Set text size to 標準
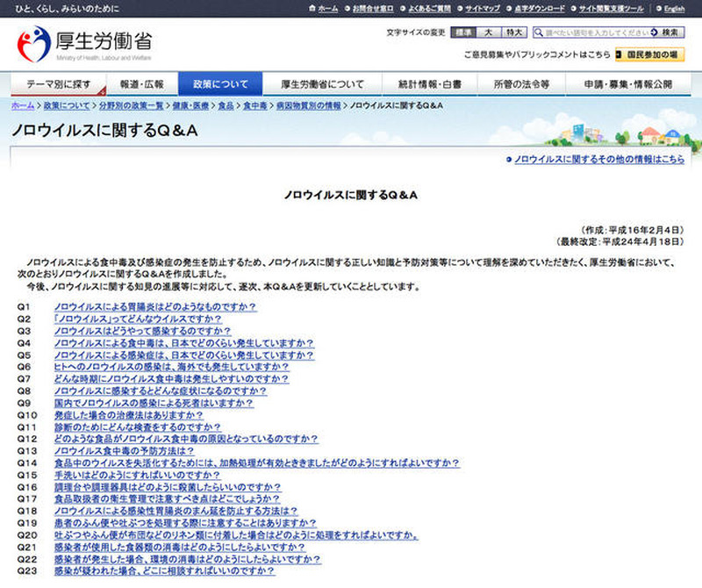This screenshot has width=702, height=588. [x=462, y=32]
